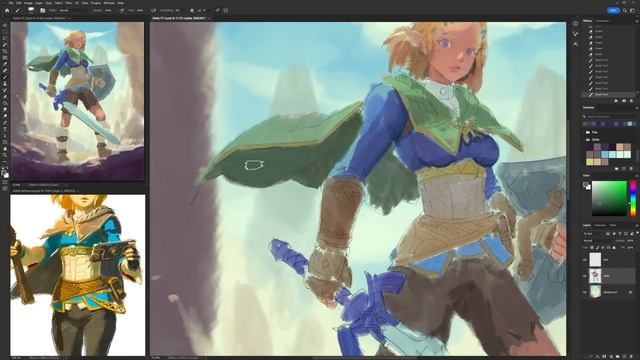Create new swatch group folder icon
The height and width of the screenshot is (360, 640).
[x=617, y=168]
